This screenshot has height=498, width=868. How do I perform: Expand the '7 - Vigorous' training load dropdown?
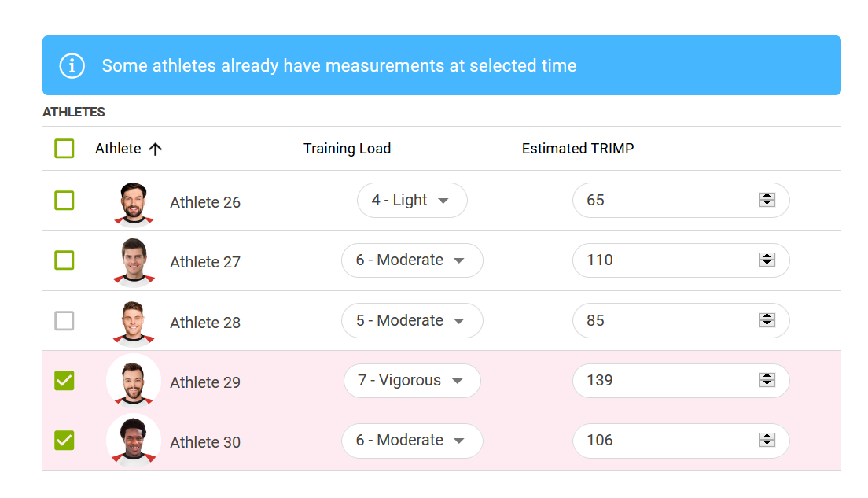click(412, 381)
